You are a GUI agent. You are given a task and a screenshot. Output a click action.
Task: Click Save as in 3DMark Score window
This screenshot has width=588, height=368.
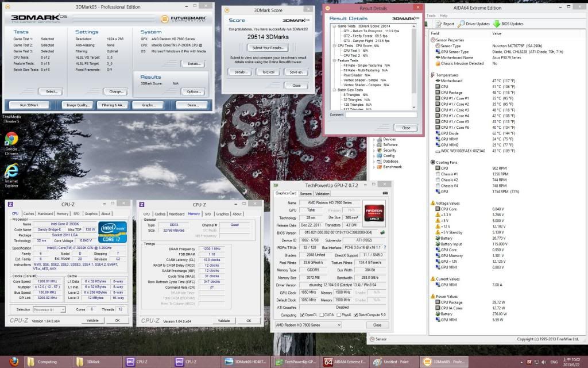point(297,72)
